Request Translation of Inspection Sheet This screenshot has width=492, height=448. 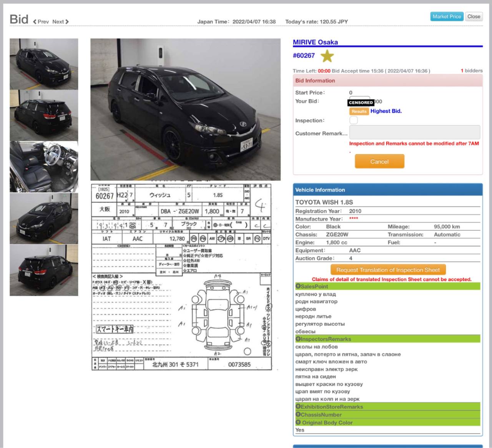388,270
